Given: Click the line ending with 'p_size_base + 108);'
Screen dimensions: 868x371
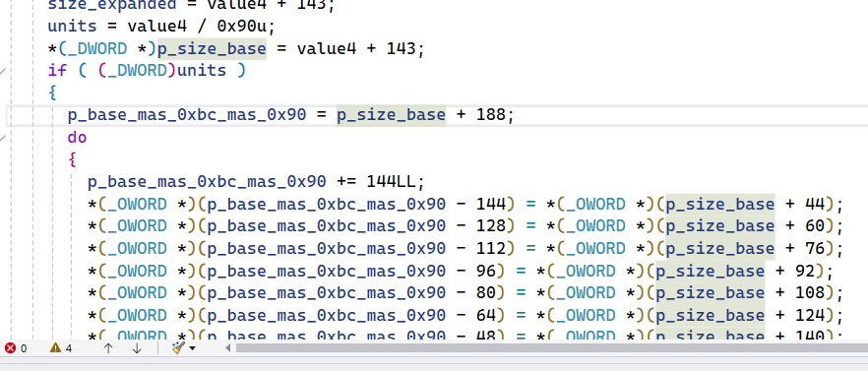Looking at the screenshot, I should click(465, 292).
